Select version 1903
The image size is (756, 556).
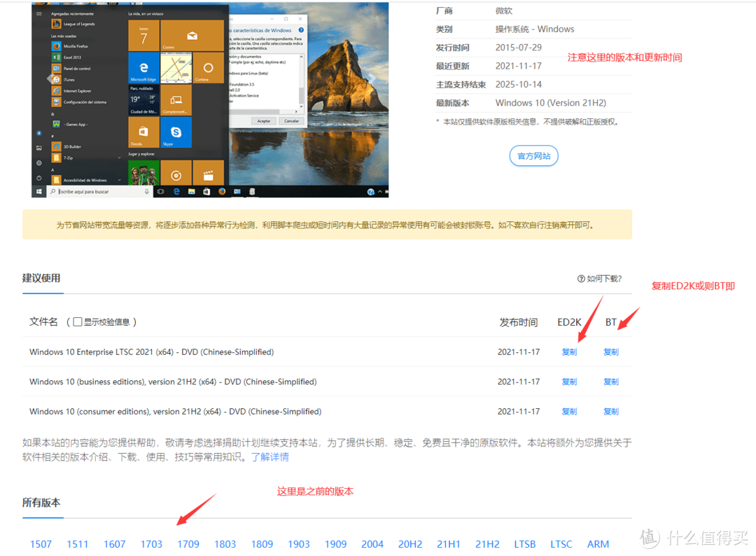[299, 544]
